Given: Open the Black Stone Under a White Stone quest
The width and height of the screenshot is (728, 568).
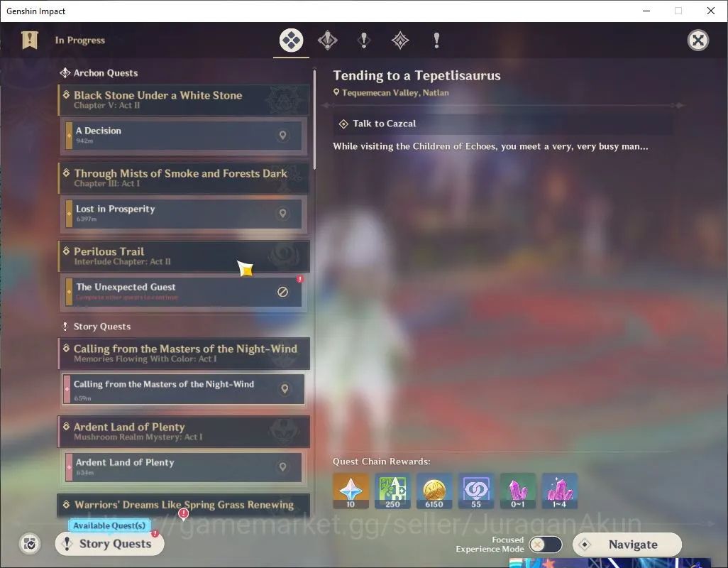Looking at the screenshot, I should point(184,100).
